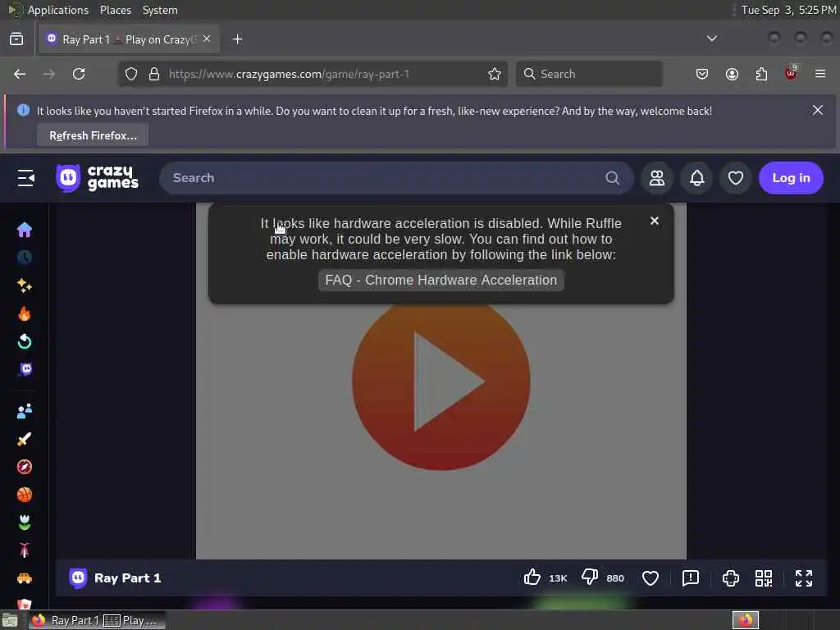Open a new tab with the plus button
This screenshot has height=630, width=840.
tap(238, 39)
